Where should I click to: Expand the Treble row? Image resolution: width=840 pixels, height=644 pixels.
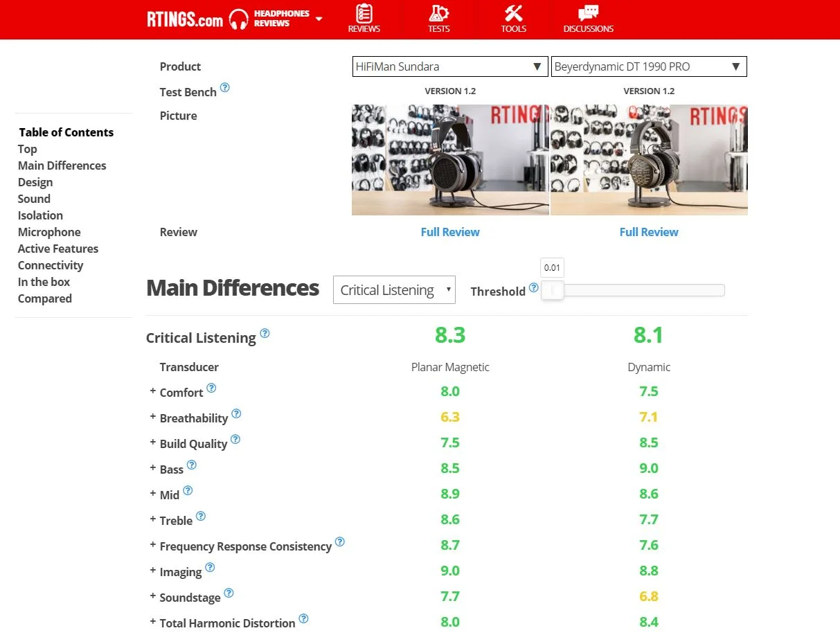pyautogui.click(x=152, y=519)
